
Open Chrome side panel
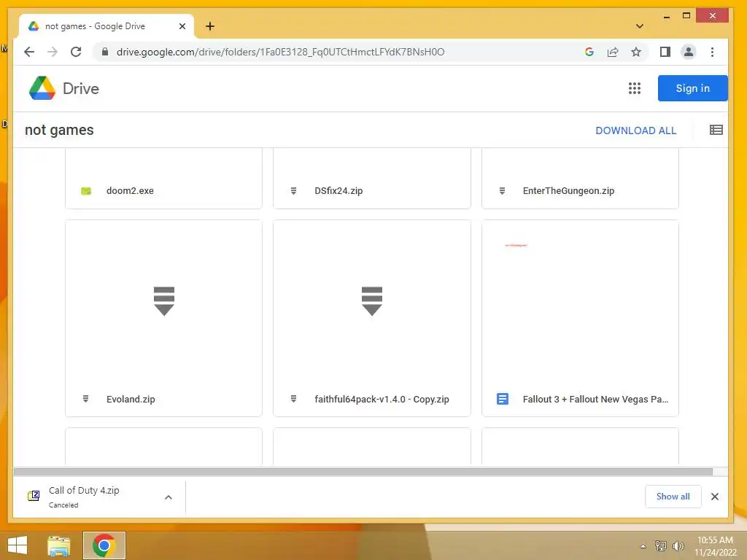click(665, 52)
